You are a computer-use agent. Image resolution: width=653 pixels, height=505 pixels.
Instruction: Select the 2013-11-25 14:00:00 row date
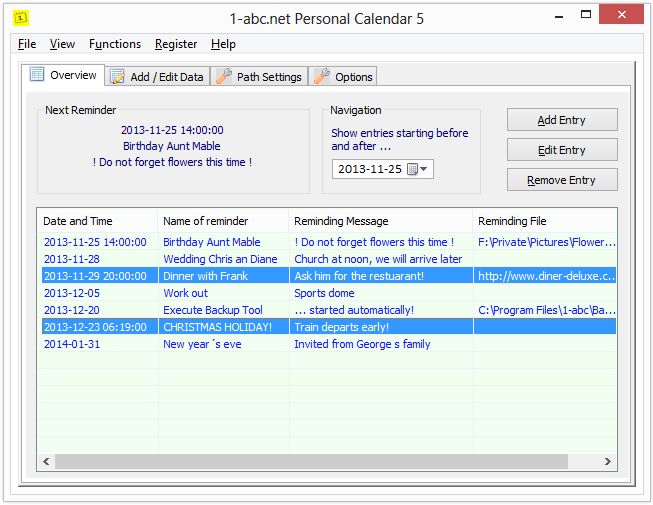(x=95, y=242)
